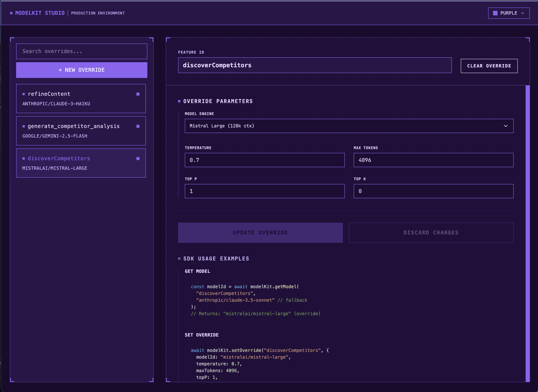Expand the Model Engine dropdown chevron
This screenshot has width=538, height=392.
point(506,126)
